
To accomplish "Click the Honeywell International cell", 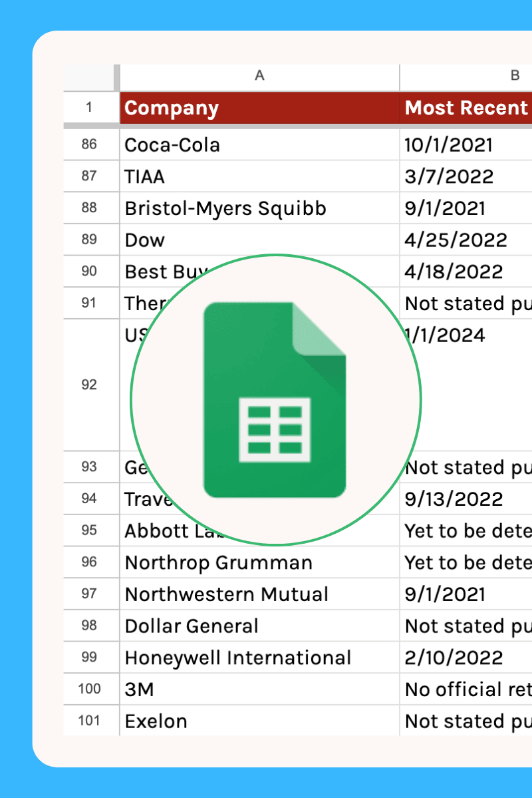I will [x=259, y=658].
